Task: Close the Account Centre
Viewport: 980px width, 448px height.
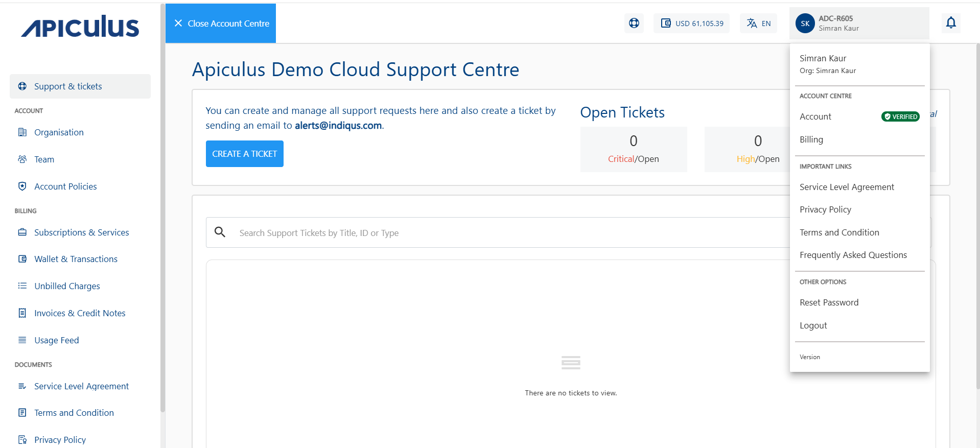Action: (x=221, y=23)
